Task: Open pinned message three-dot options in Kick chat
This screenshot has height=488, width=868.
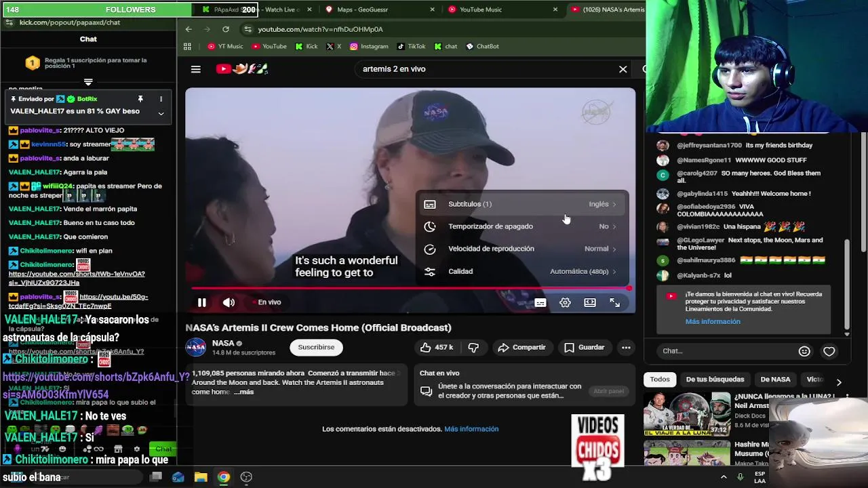Action: click(x=161, y=99)
